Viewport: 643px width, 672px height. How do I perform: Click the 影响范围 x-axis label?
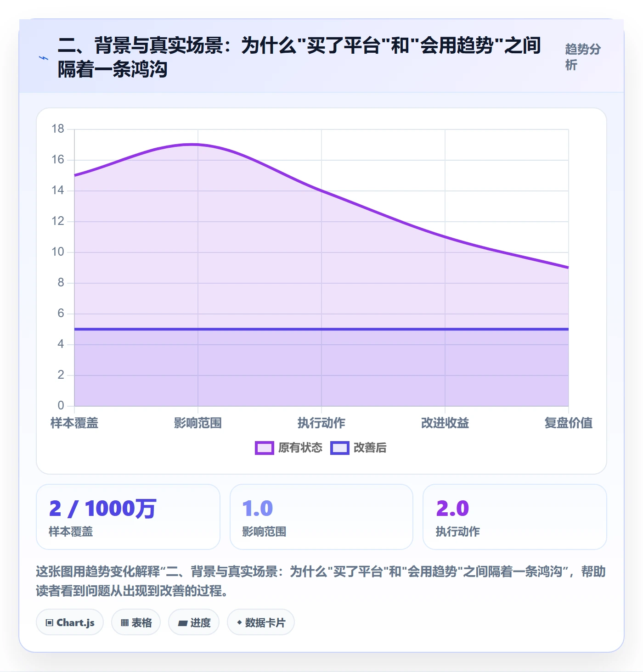198,423
